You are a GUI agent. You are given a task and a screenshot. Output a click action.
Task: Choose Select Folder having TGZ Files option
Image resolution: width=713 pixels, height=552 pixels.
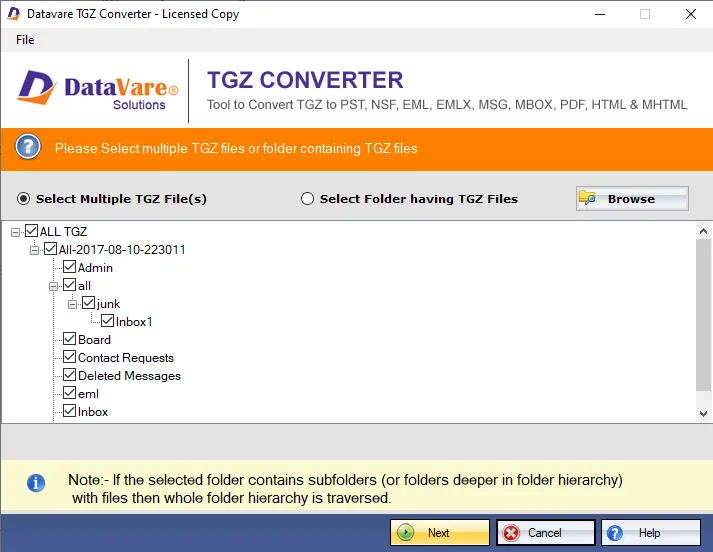pos(307,199)
